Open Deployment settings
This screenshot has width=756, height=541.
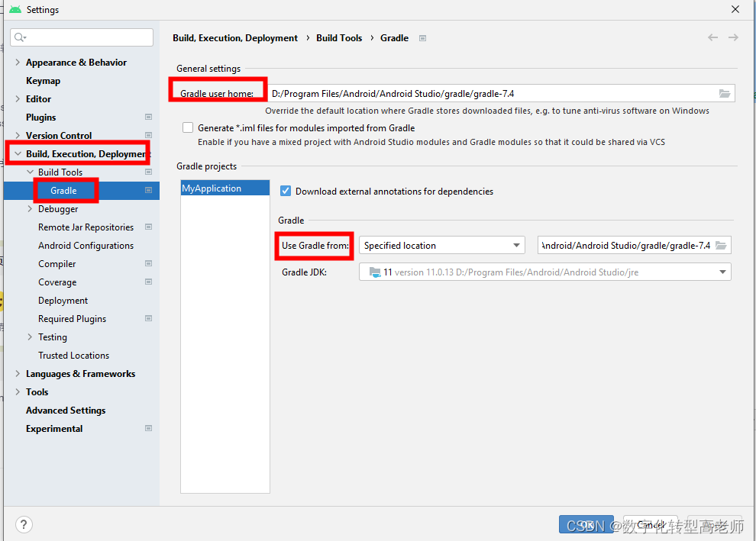click(x=63, y=300)
